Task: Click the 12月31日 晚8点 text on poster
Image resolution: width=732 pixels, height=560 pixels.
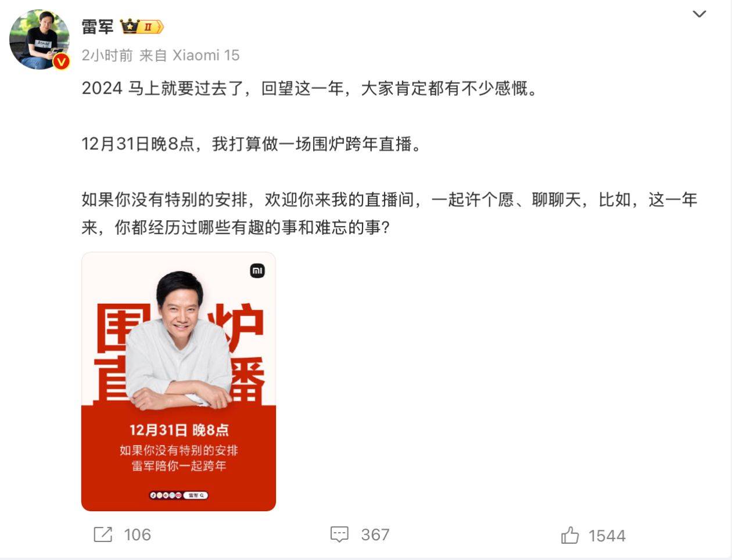Action: click(179, 430)
